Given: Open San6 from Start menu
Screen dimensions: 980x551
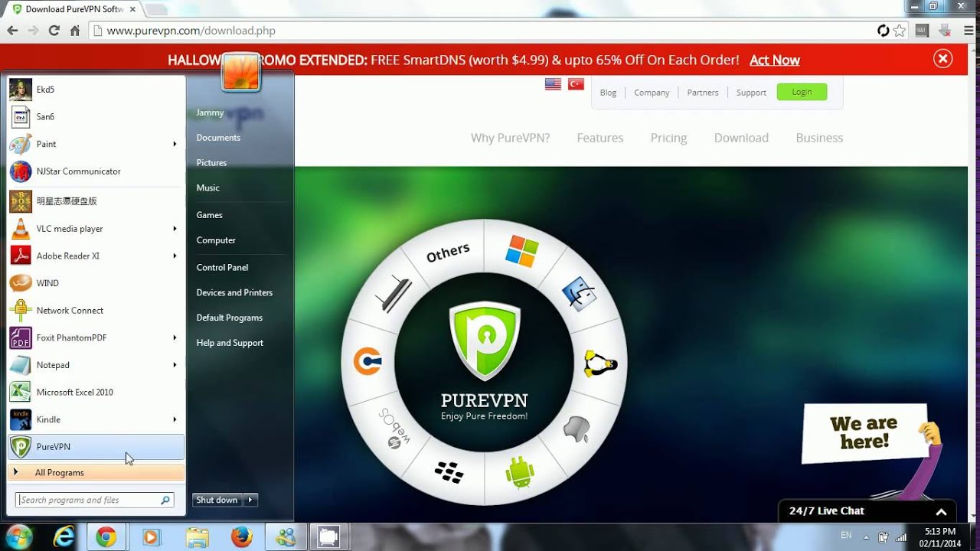Looking at the screenshot, I should [96, 117].
